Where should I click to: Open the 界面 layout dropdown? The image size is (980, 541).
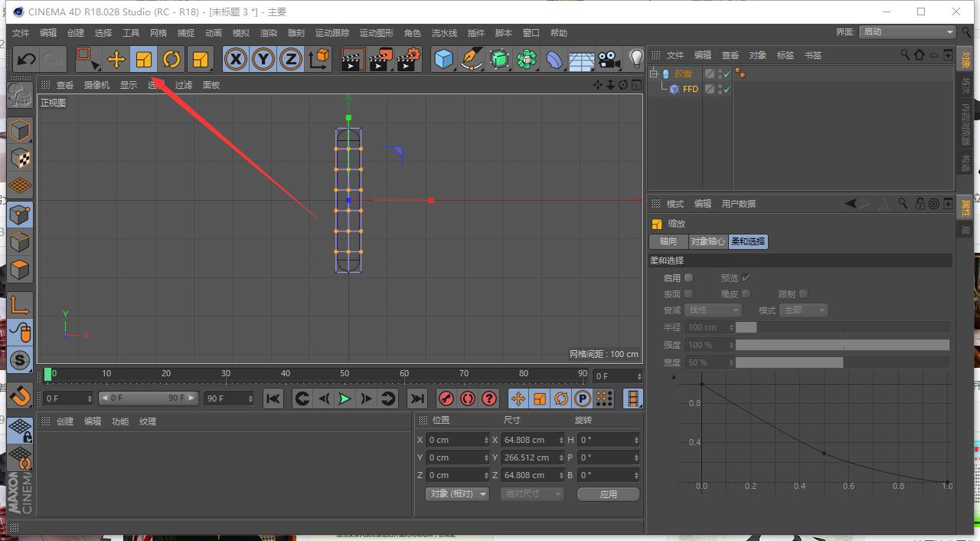point(907,32)
